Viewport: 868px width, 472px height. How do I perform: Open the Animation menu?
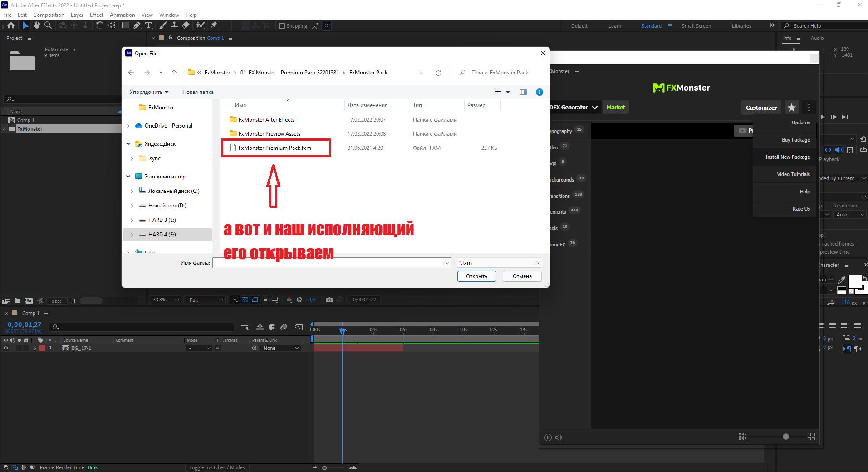[x=123, y=15]
